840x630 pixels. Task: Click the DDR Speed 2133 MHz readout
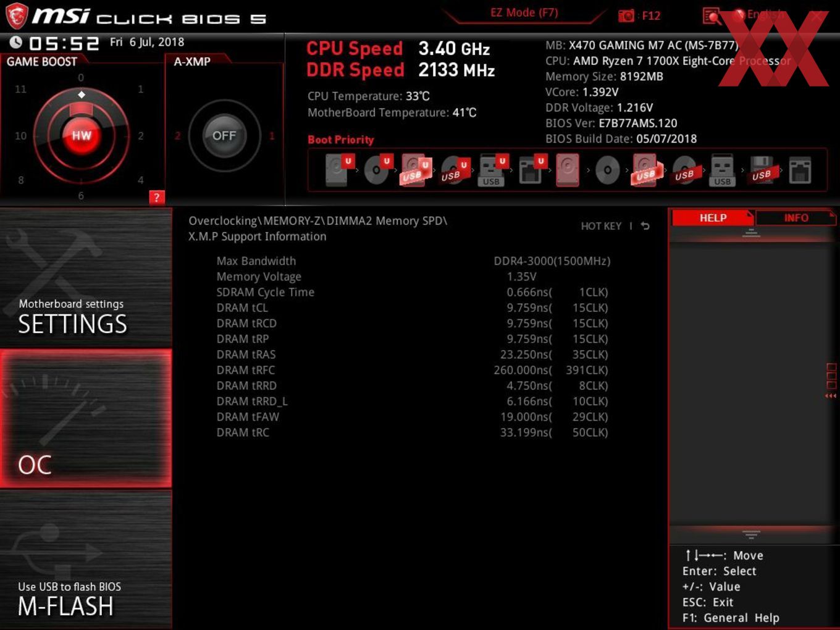coord(400,70)
